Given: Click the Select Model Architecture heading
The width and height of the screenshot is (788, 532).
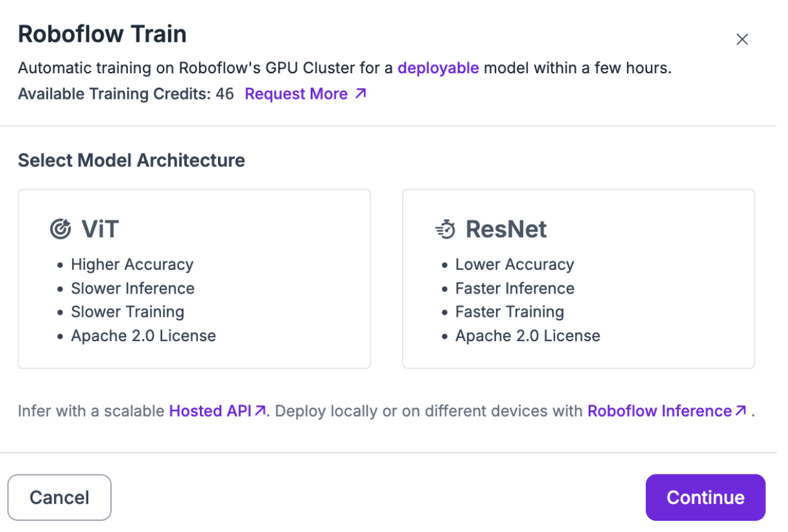Looking at the screenshot, I should click(x=132, y=160).
